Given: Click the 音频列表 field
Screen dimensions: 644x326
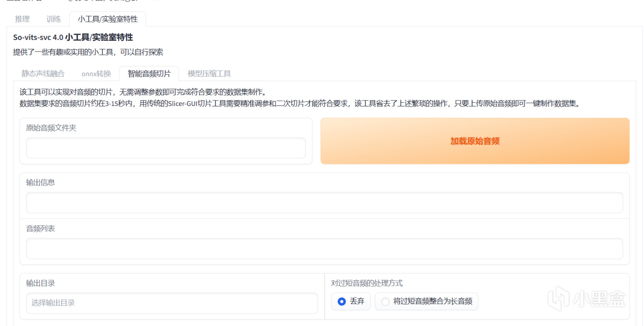Looking at the screenshot, I should (324, 249).
